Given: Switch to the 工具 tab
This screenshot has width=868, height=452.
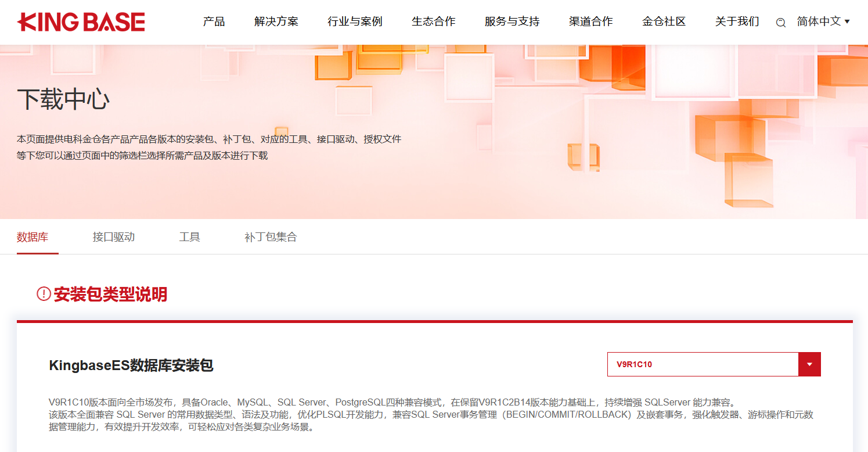Looking at the screenshot, I should [190, 237].
